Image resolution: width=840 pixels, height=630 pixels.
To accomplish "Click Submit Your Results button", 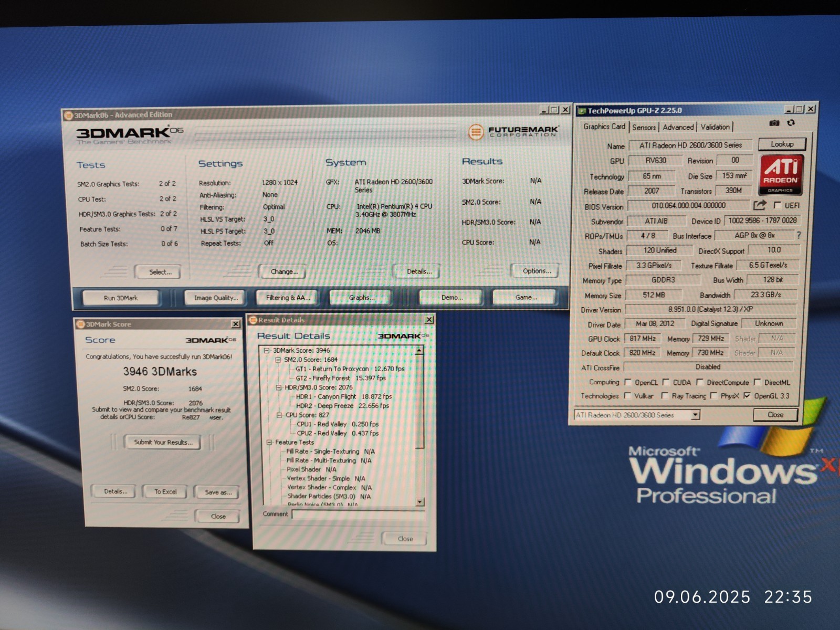I will (x=163, y=442).
